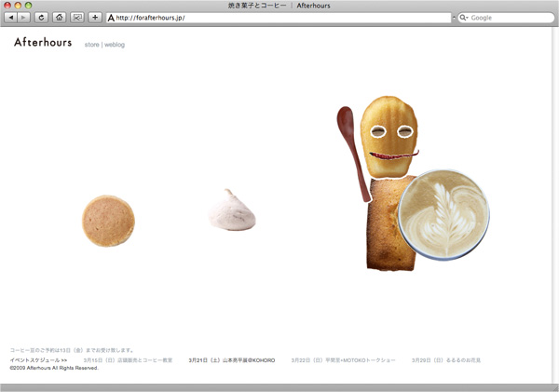This screenshot has width=559, height=392.
Task: Open the イベントスケジュール >> link
Action: 38,359
